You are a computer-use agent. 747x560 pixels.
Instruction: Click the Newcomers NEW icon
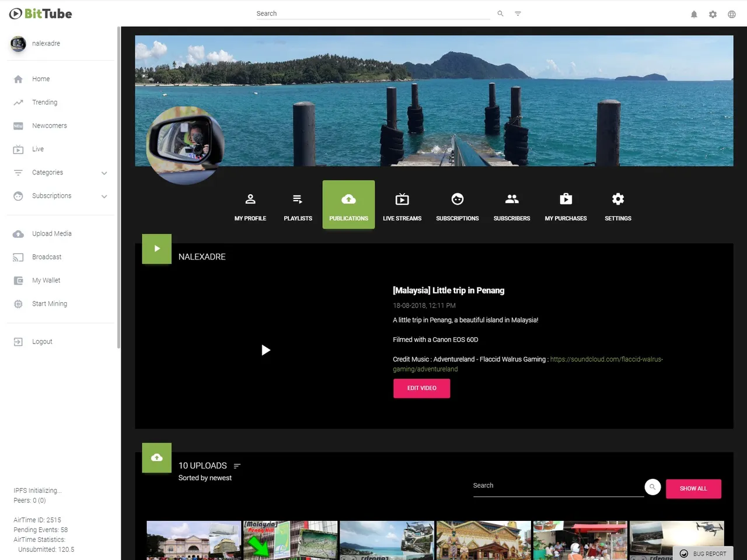tap(18, 126)
